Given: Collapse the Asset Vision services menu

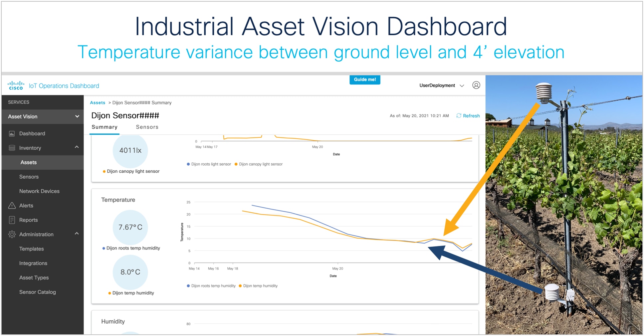Looking at the screenshot, I should (77, 116).
